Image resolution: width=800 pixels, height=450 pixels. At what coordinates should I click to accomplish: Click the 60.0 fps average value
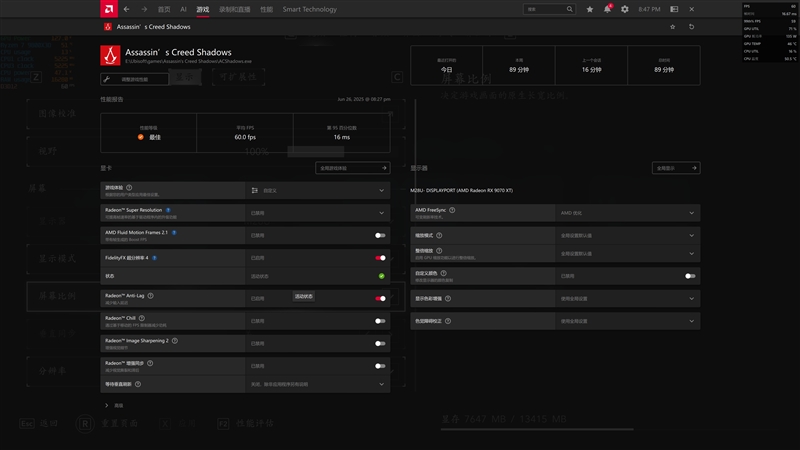tap(245, 137)
